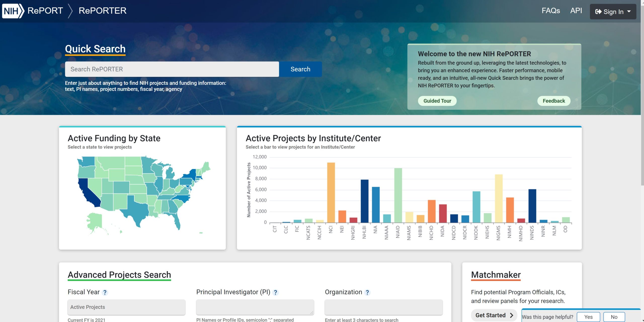Click the NHGRI axis label

click(x=353, y=233)
